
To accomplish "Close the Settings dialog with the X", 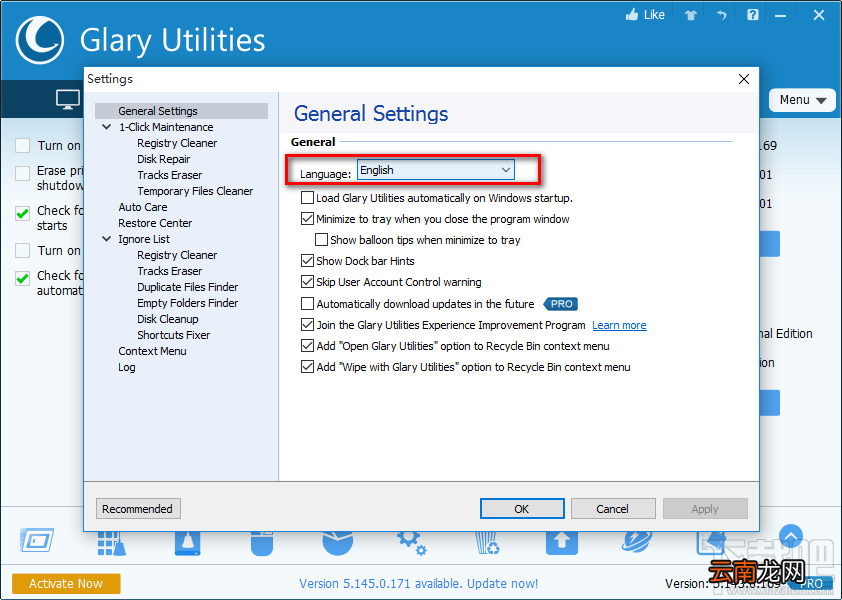I will [x=744, y=79].
